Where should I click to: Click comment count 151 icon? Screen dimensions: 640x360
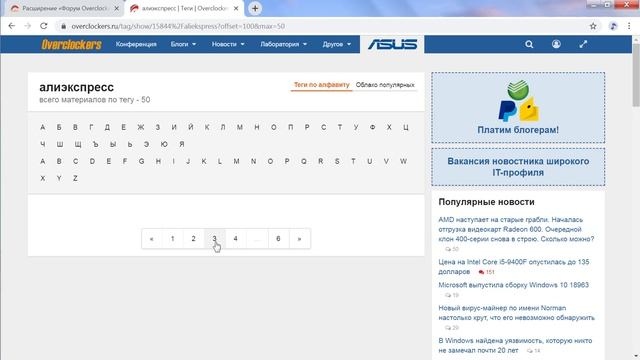click(487, 272)
